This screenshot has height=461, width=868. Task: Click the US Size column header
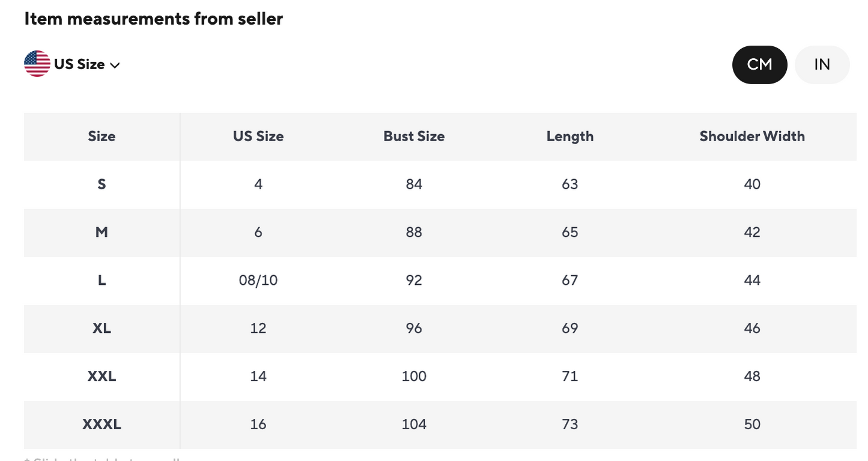[x=258, y=136]
